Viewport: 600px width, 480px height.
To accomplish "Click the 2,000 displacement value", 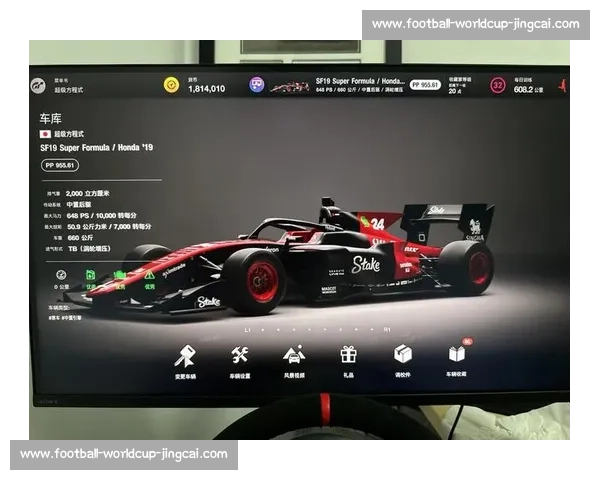I will [88, 193].
